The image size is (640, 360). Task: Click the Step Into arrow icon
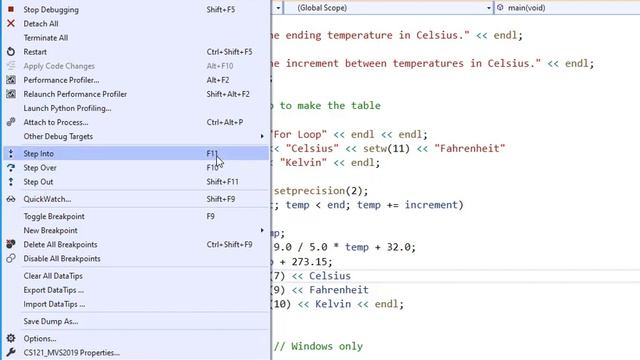(x=11, y=153)
